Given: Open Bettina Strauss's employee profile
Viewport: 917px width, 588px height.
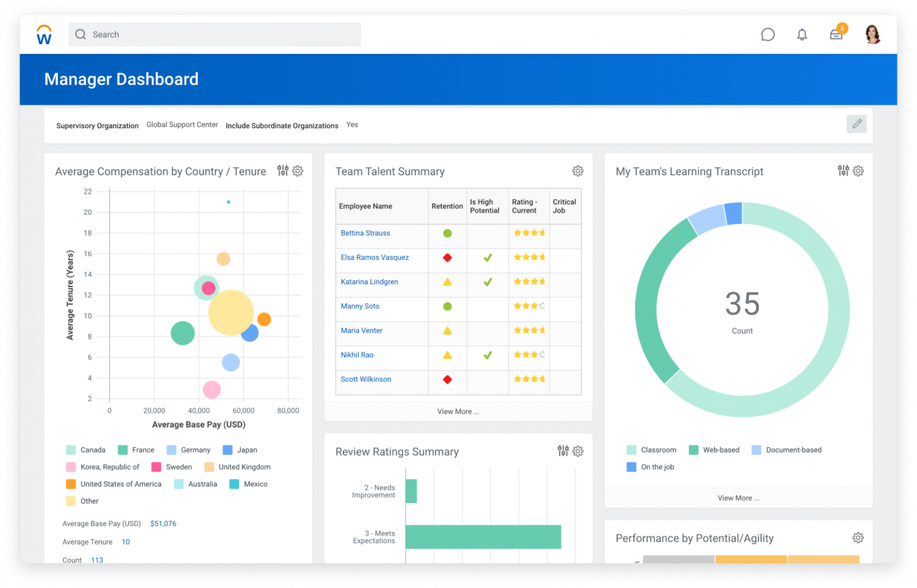Looking at the screenshot, I should coord(365,233).
